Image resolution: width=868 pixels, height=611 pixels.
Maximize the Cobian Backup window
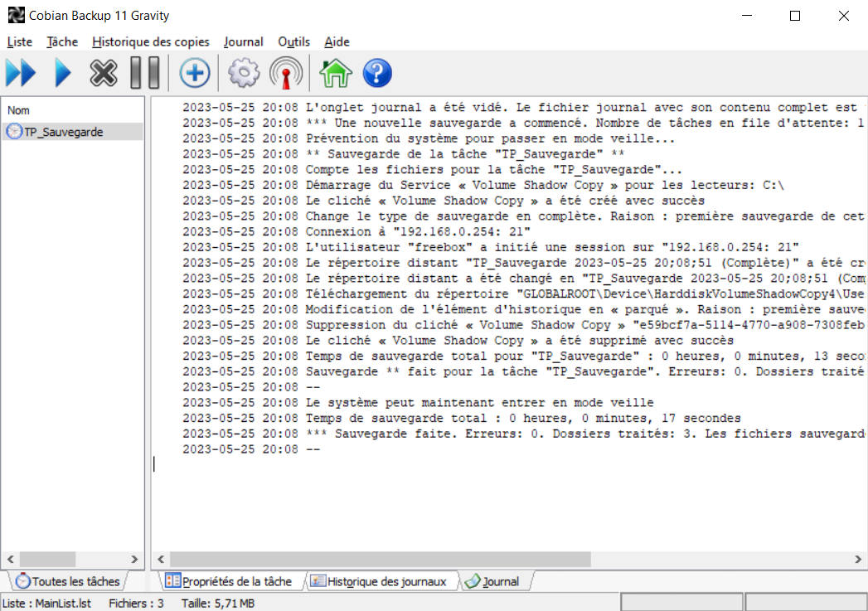coord(795,16)
